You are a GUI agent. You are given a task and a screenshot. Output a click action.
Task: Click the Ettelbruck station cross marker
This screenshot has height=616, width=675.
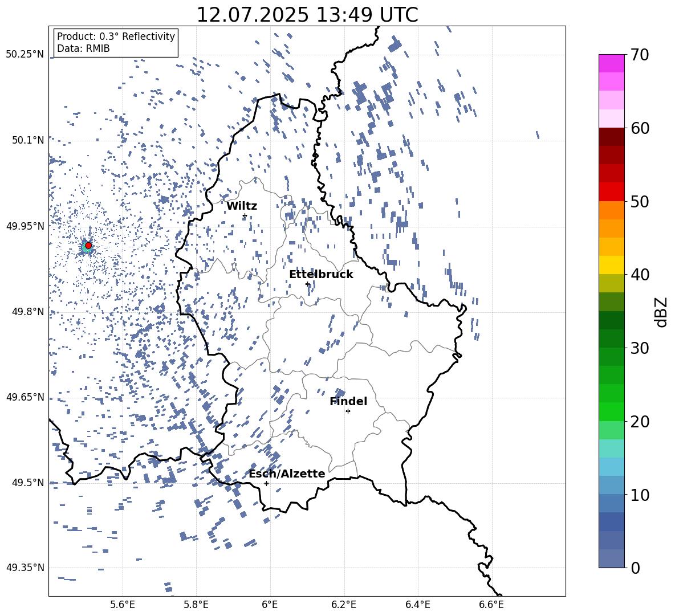pyautogui.click(x=307, y=284)
